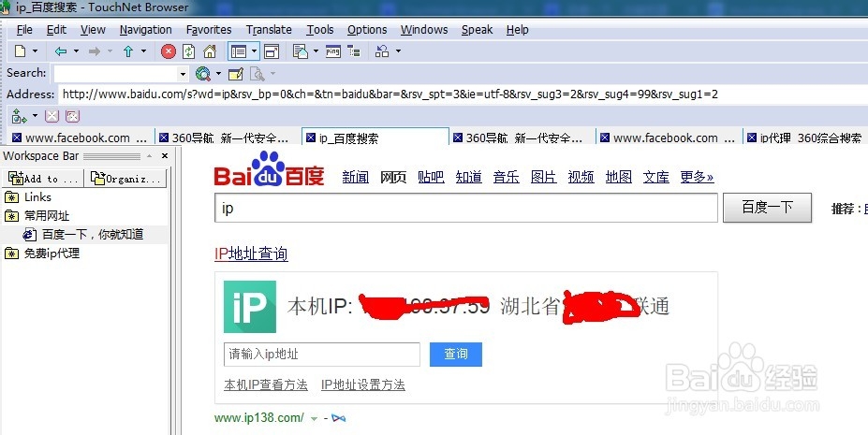Screen dimensions: 868x435
Task: Open the 常用网址 folder
Action: (x=37, y=216)
